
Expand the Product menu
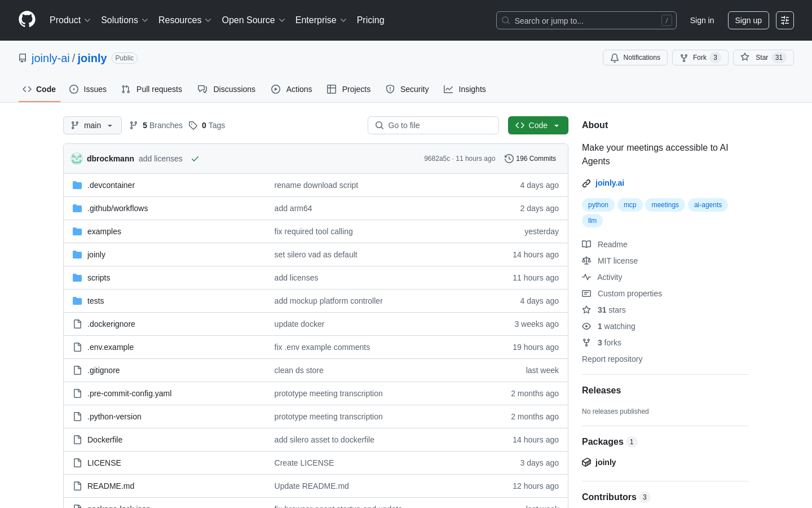coord(70,20)
